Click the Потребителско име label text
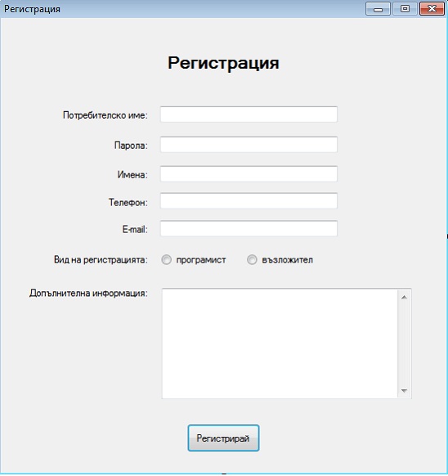Screen dimensions: 448x476 [105, 115]
